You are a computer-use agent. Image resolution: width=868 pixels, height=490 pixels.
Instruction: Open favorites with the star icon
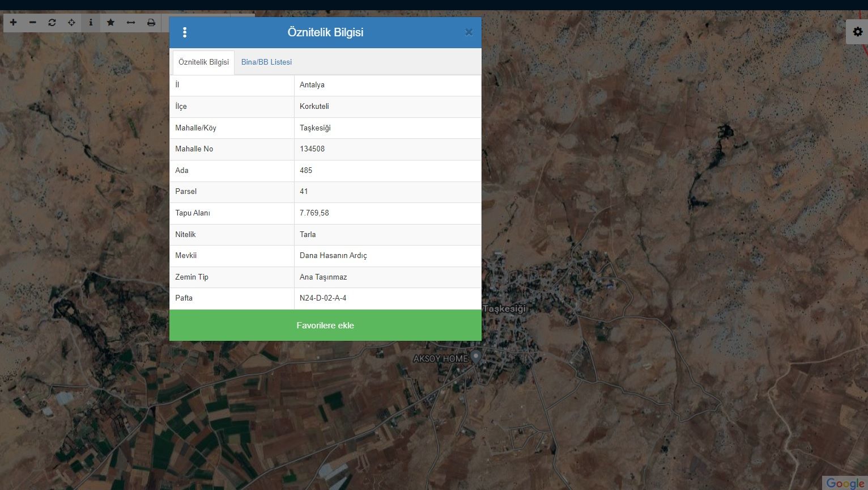(x=110, y=23)
